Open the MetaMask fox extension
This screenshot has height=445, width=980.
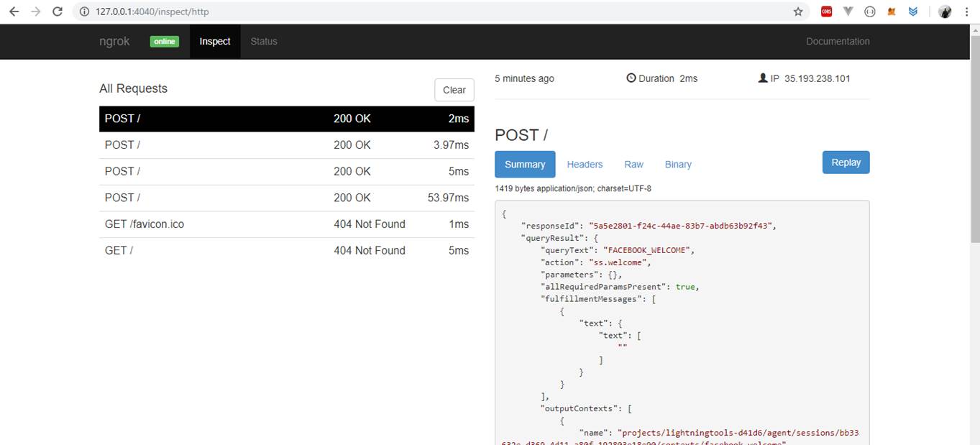click(892, 12)
